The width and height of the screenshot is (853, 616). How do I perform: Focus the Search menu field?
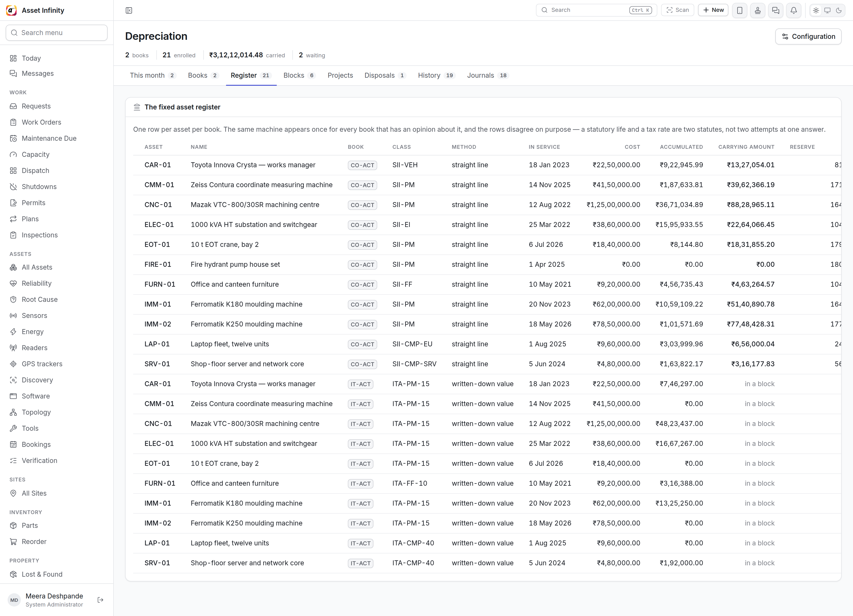[x=56, y=33]
